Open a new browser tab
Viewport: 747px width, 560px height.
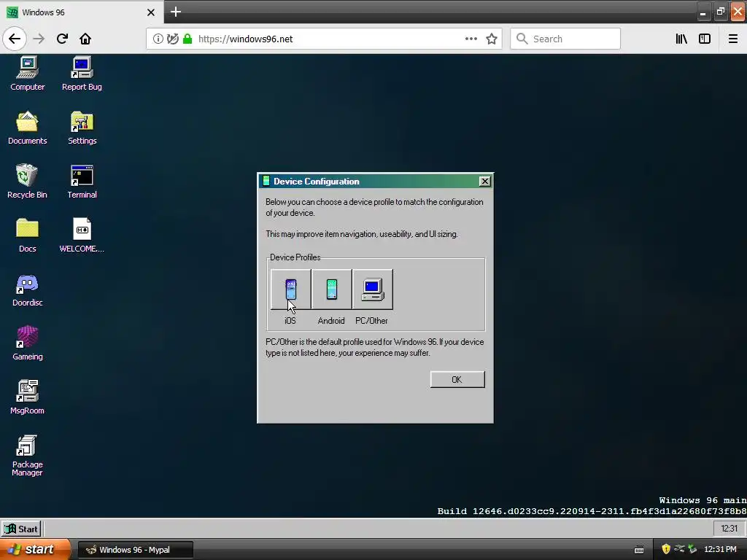click(x=176, y=12)
